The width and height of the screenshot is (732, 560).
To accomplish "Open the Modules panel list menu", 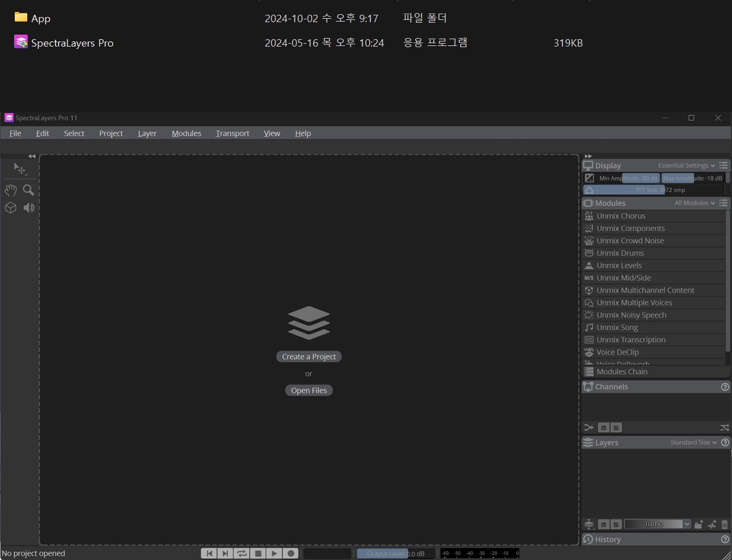I will pyautogui.click(x=723, y=203).
